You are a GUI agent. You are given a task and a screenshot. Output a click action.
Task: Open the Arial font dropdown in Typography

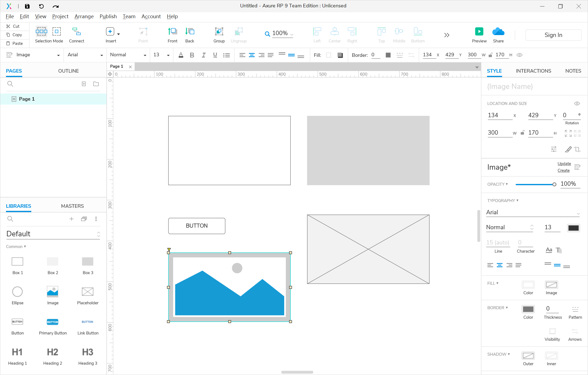533,212
